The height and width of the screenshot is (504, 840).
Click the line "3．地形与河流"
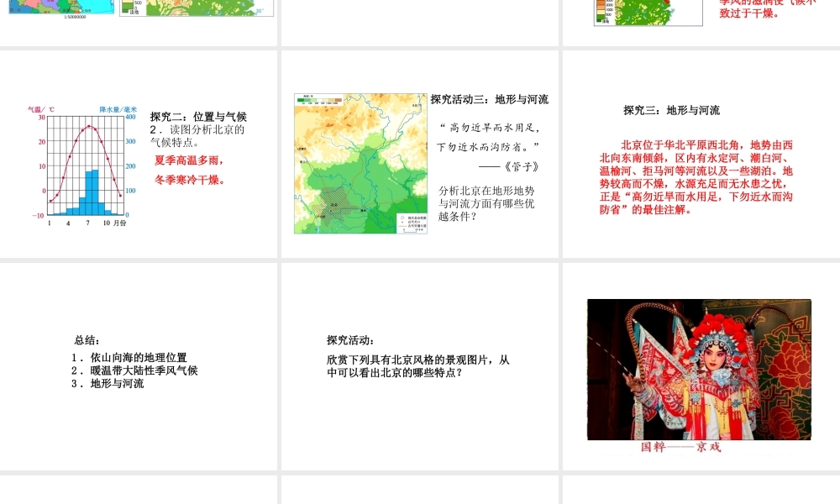pyautogui.click(x=108, y=384)
